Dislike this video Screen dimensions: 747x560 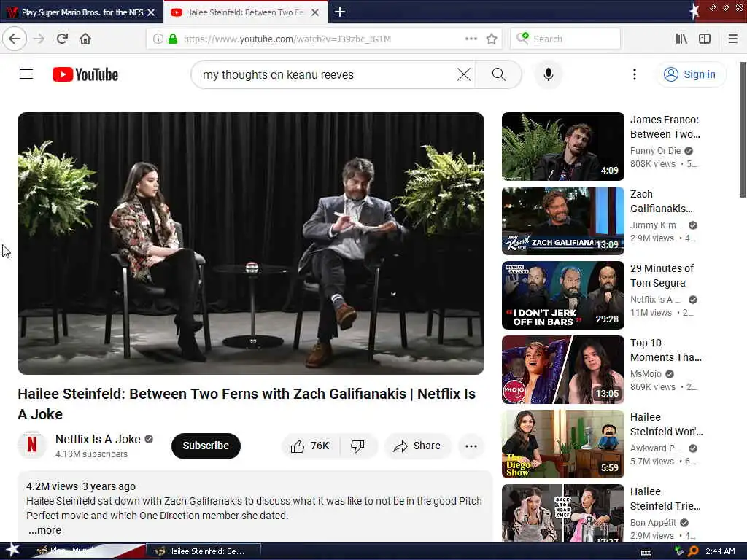[x=357, y=446]
